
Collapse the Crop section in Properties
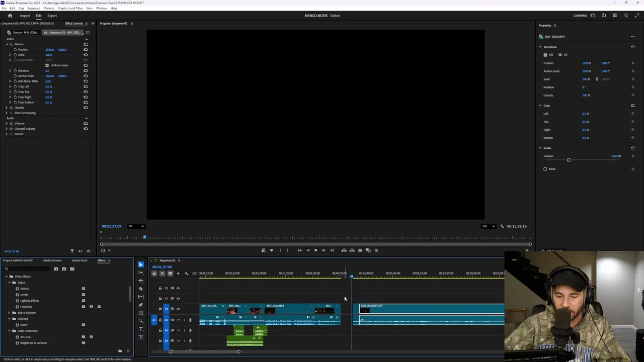[x=540, y=106]
